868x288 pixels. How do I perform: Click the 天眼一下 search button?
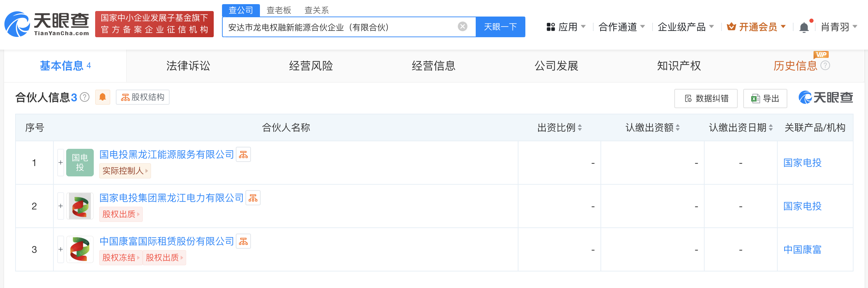point(500,27)
